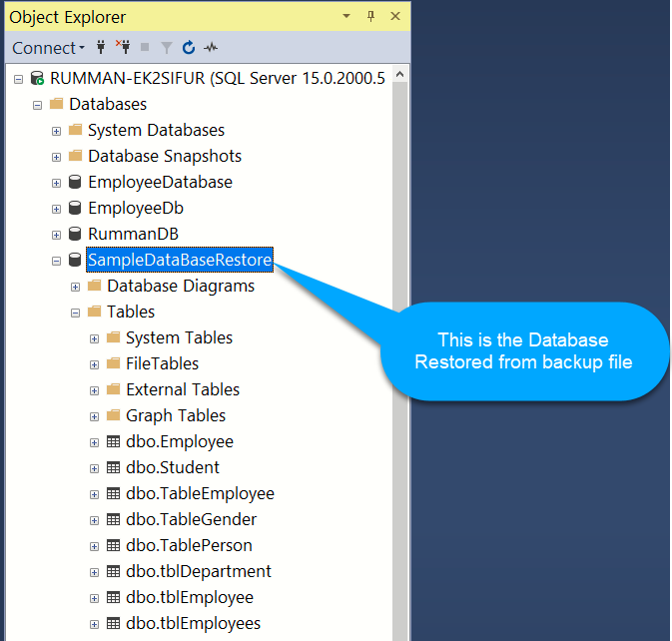Click the Databases folder icon

coord(56,103)
